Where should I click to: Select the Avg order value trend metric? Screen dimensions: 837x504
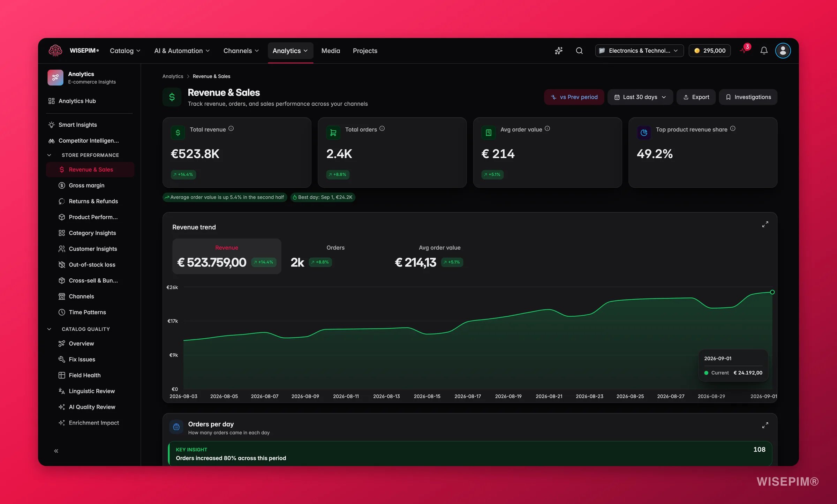(x=439, y=256)
